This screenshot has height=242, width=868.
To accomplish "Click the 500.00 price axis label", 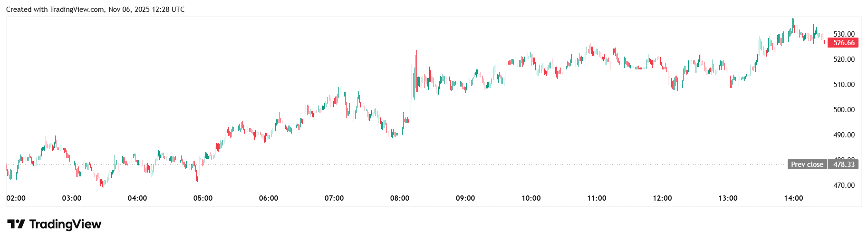I will [x=844, y=110].
